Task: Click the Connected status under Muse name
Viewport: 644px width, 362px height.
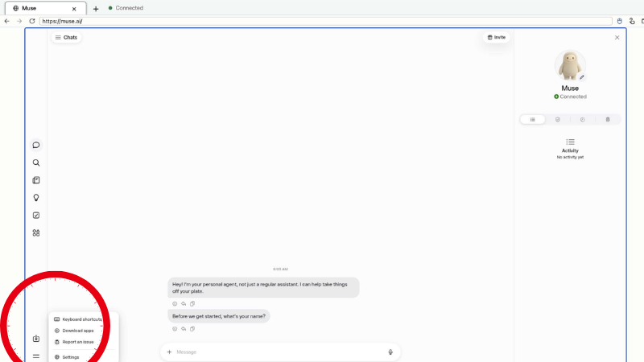Action: (x=570, y=97)
